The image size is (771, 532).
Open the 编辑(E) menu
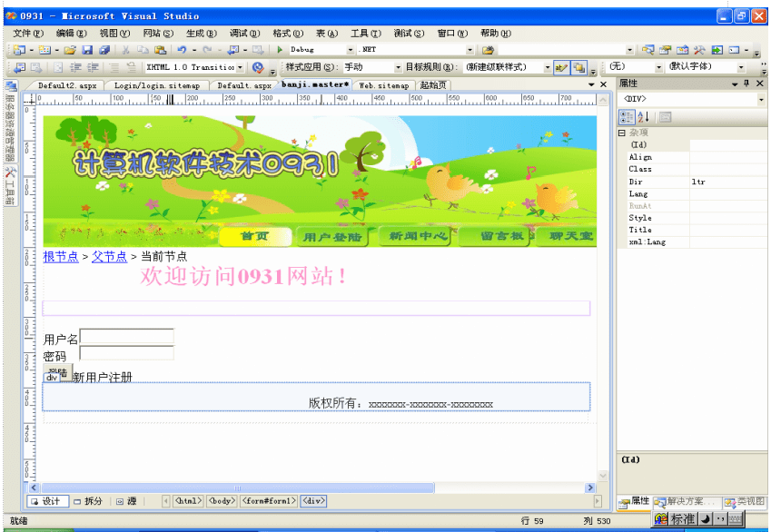(72, 34)
